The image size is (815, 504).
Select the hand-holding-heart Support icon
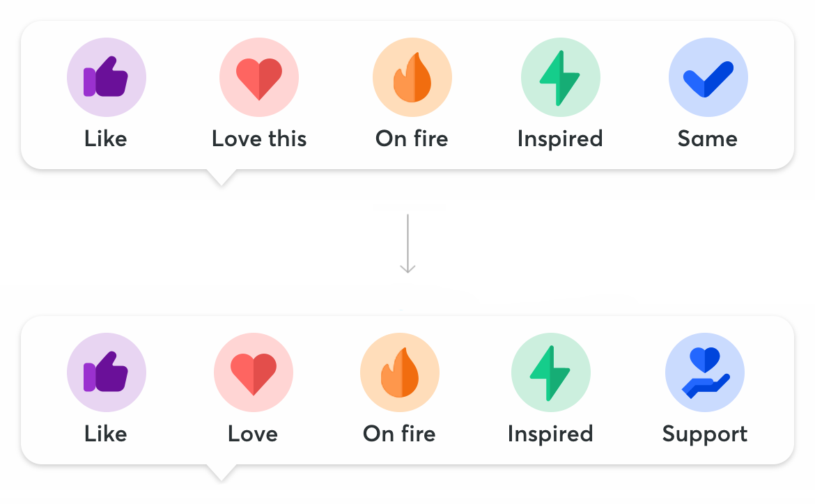705,372
